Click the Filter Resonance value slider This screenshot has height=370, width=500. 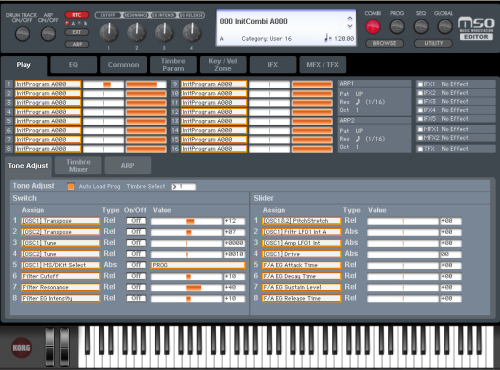coord(187,287)
